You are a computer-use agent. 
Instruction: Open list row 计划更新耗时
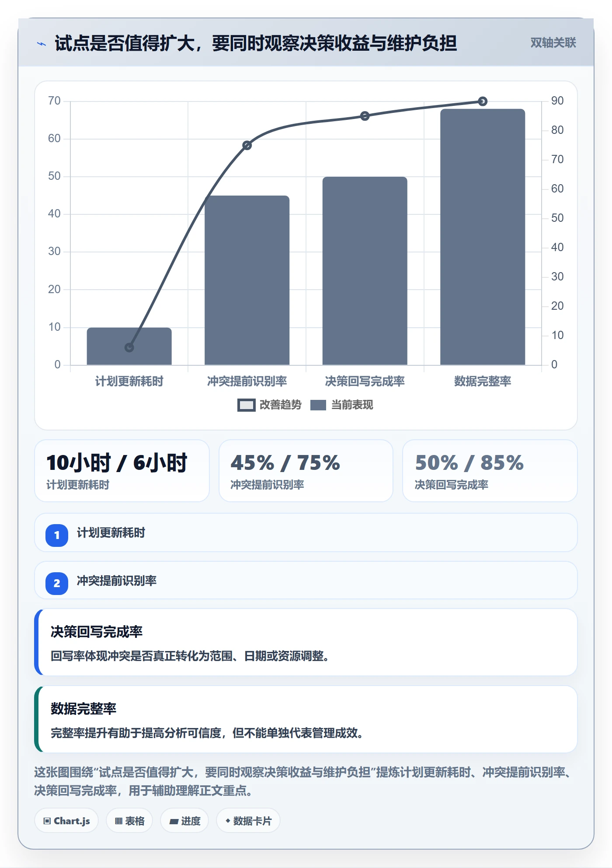(x=306, y=533)
